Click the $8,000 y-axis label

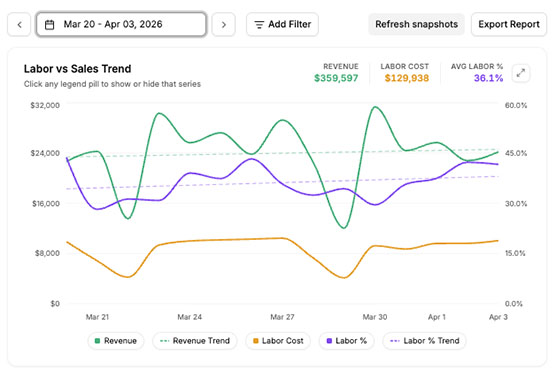click(47, 253)
